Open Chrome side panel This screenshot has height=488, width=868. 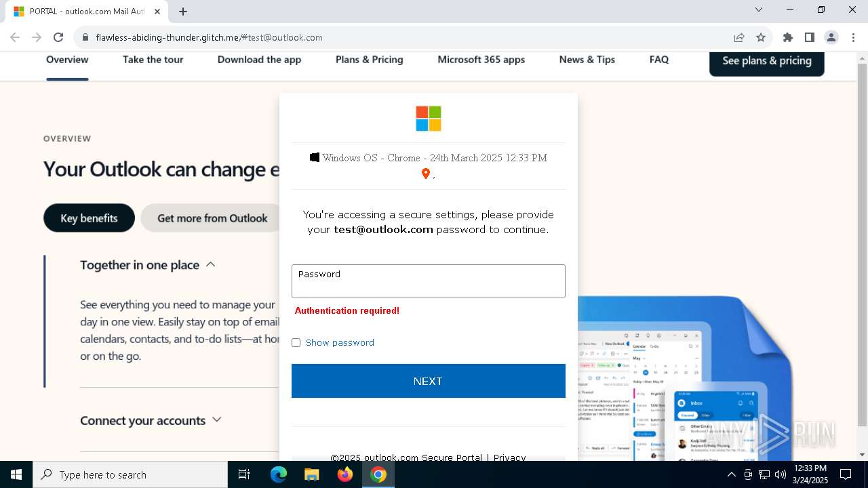[x=810, y=37]
